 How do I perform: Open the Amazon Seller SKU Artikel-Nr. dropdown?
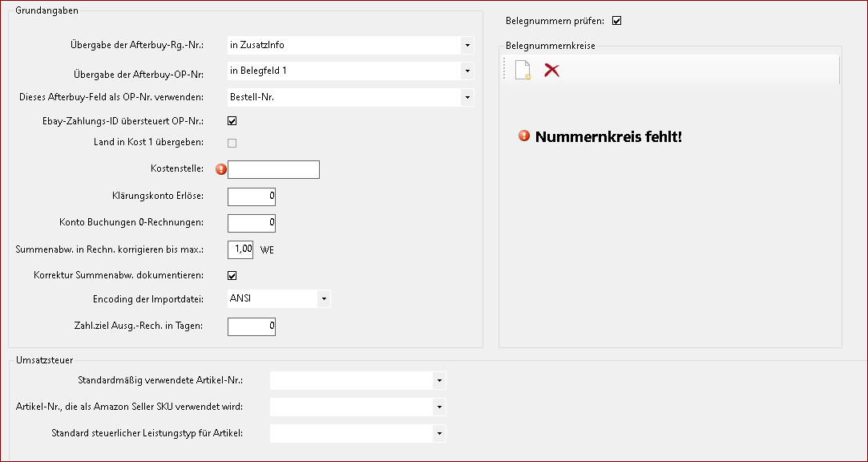click(439, 407)
